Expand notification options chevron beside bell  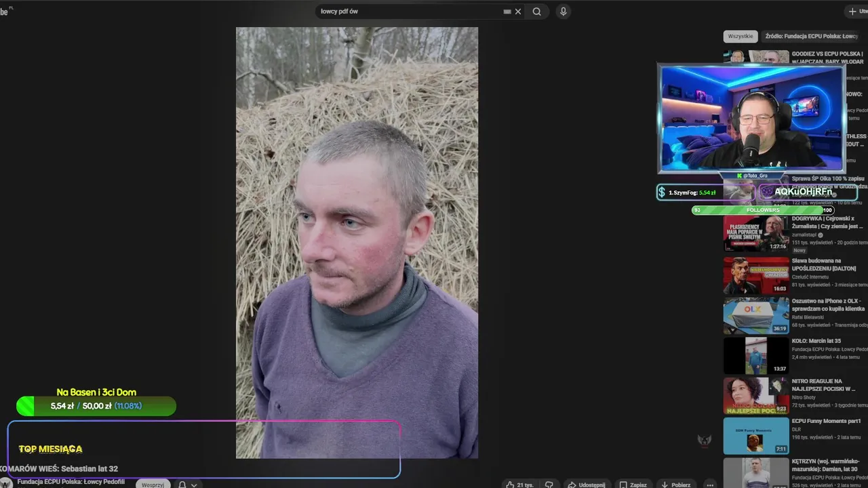[x=194, y=485]
